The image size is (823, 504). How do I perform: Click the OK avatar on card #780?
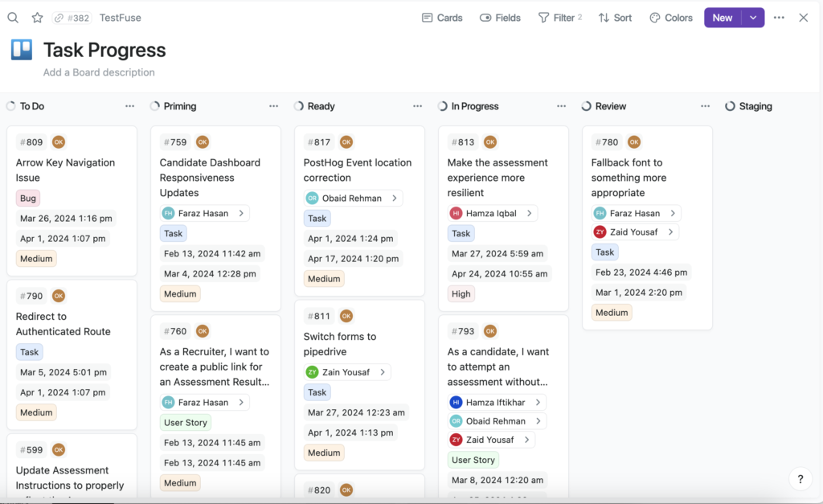(633, 141)
